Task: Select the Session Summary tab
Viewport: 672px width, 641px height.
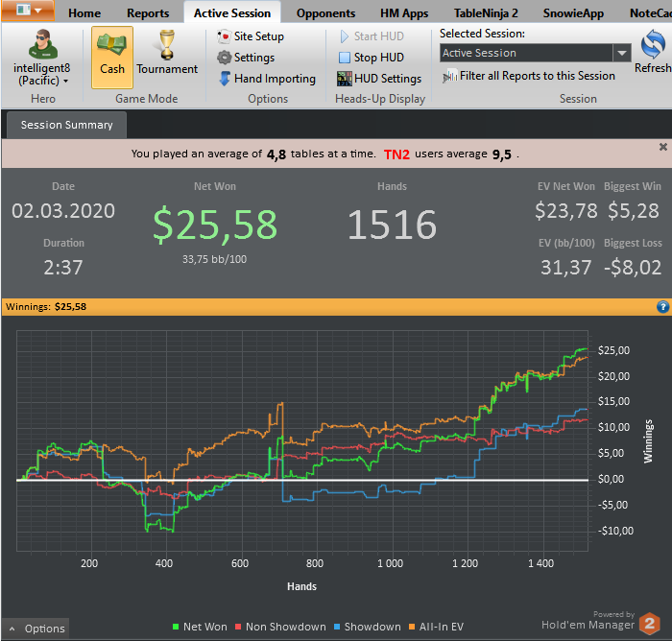Action: [67, 125]
